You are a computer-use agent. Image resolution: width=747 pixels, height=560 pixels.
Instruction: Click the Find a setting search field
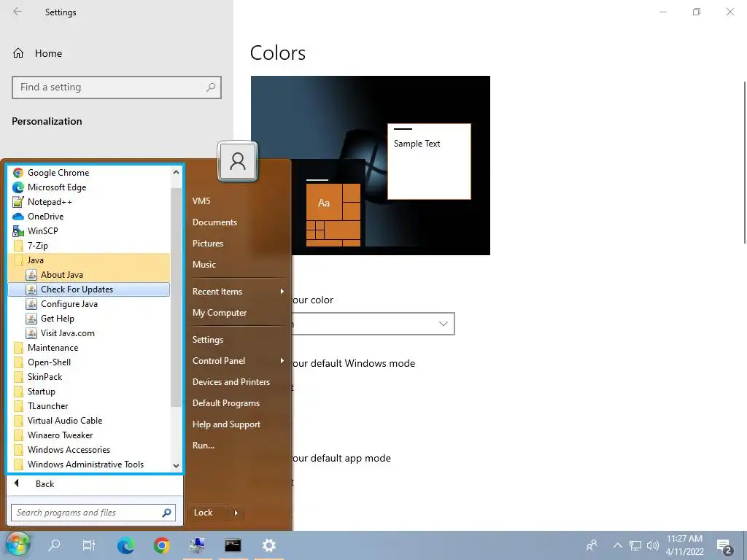coord(117,87)
